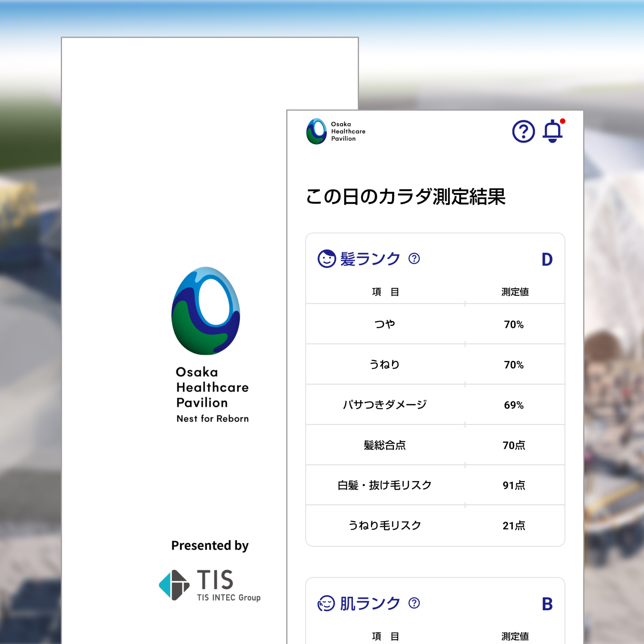Select the 髪総合点 row label
The image size is (644, 644).
point(385,445)
